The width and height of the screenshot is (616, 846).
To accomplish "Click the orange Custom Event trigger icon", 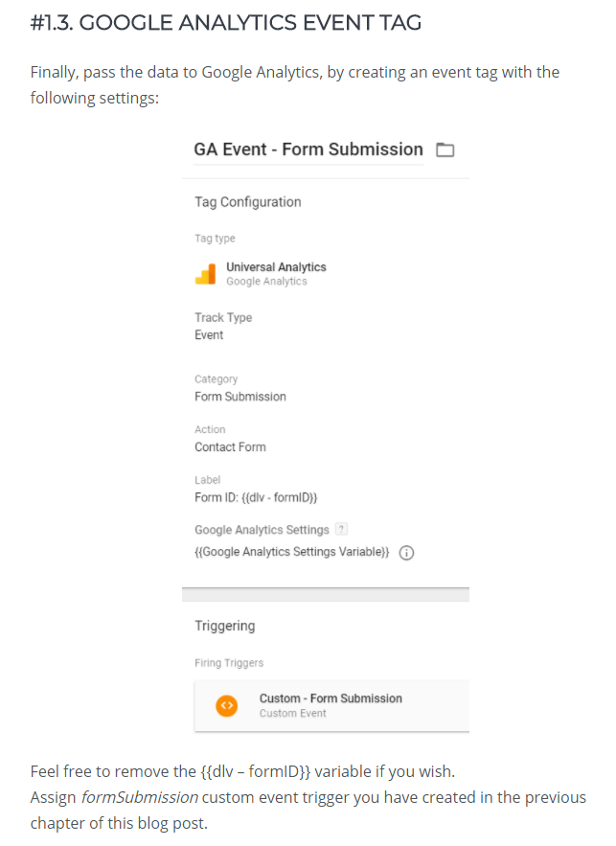I will tap(226, 705).
